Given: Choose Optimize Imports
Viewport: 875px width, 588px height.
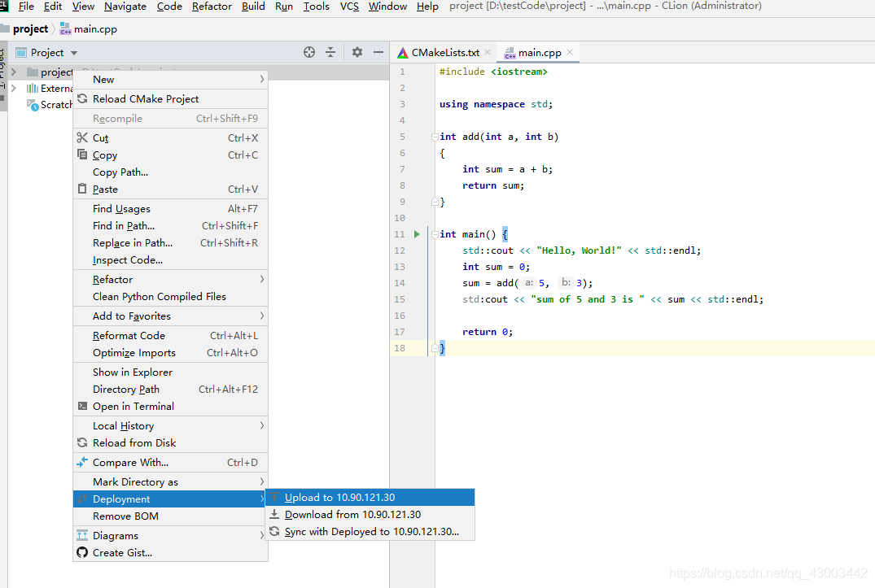Looking at the screenshot, I should point(170,352).
